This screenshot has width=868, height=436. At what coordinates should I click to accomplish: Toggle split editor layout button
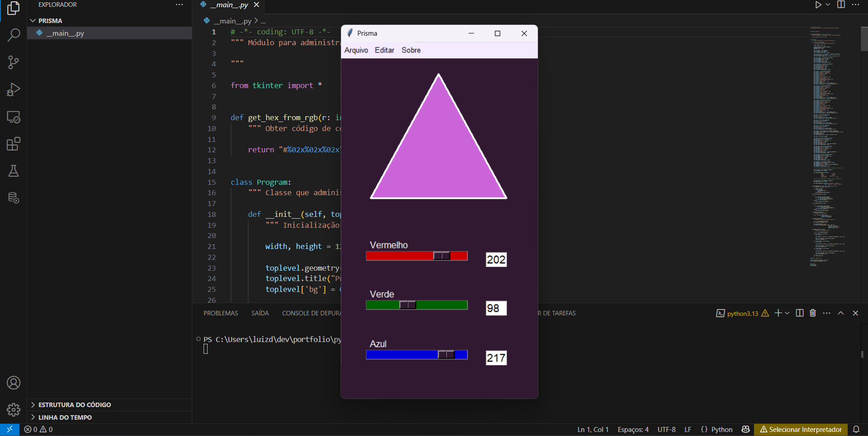point(841,5)
